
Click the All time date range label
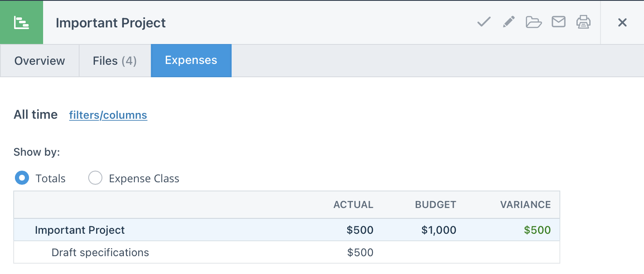coord(36,115)
